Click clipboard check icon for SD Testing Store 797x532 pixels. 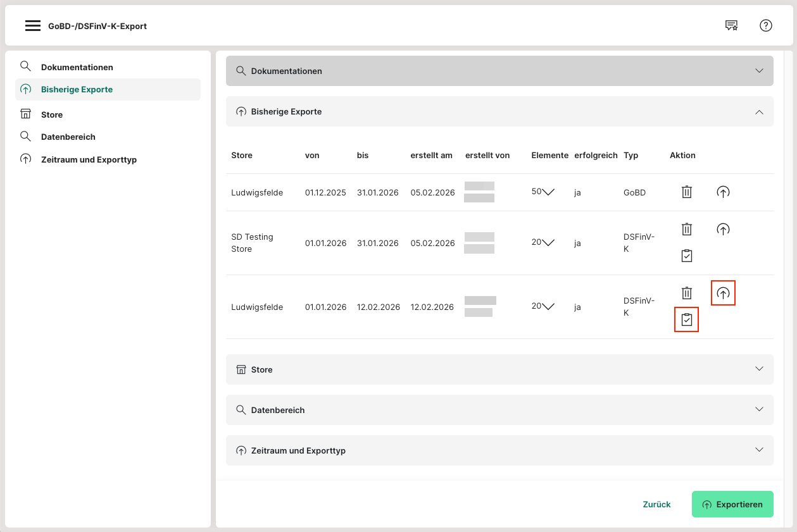[687, 256]
